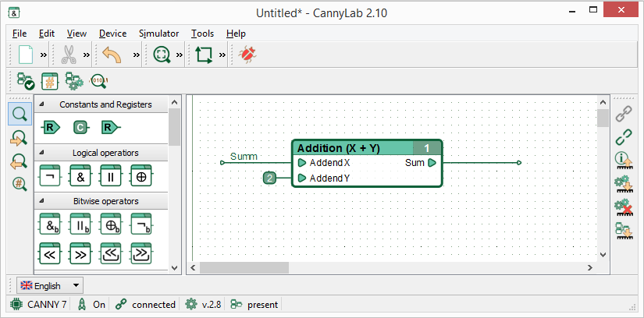Insert an output register R block
The width and height of the screenshot is (644, 318).
tap(111, 128)
